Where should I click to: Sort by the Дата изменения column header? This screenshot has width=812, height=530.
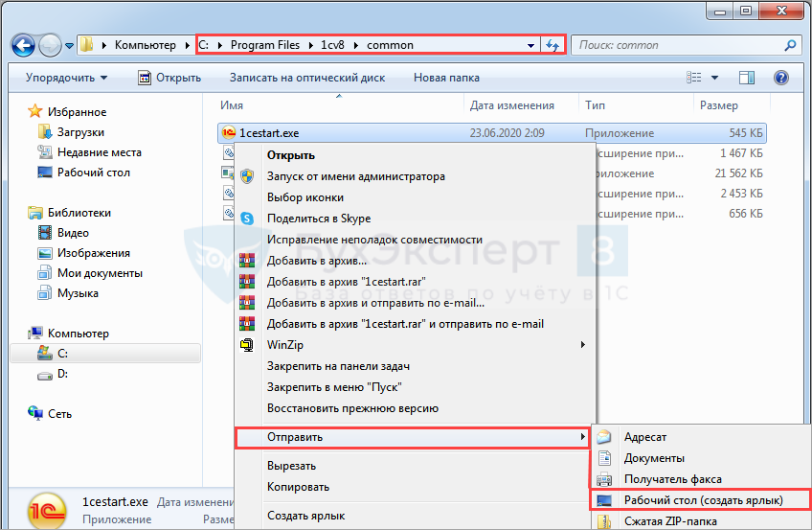511,105
